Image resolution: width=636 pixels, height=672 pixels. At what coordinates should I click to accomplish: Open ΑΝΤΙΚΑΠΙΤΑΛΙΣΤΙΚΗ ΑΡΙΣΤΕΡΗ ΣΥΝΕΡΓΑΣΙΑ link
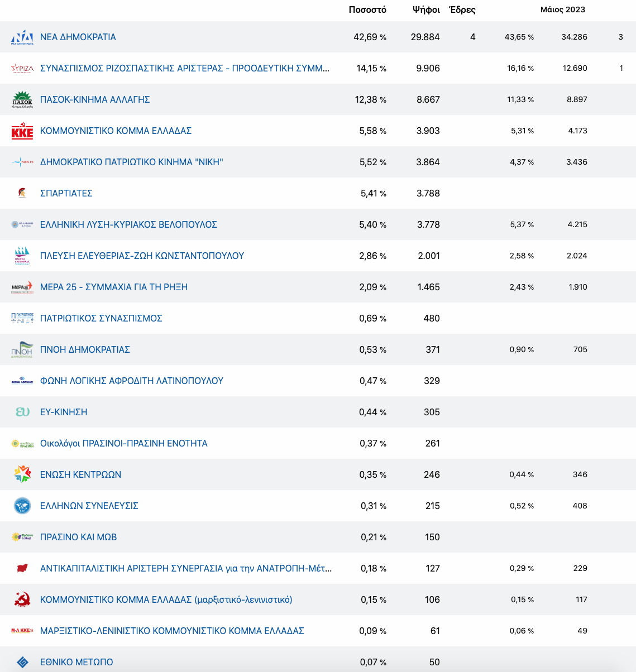coord(186,568)
